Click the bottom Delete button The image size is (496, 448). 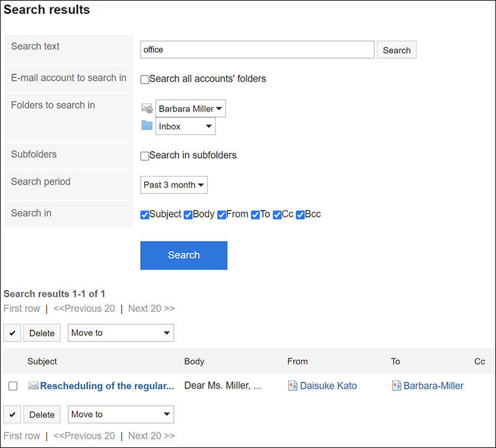click(x=42, y=415)
